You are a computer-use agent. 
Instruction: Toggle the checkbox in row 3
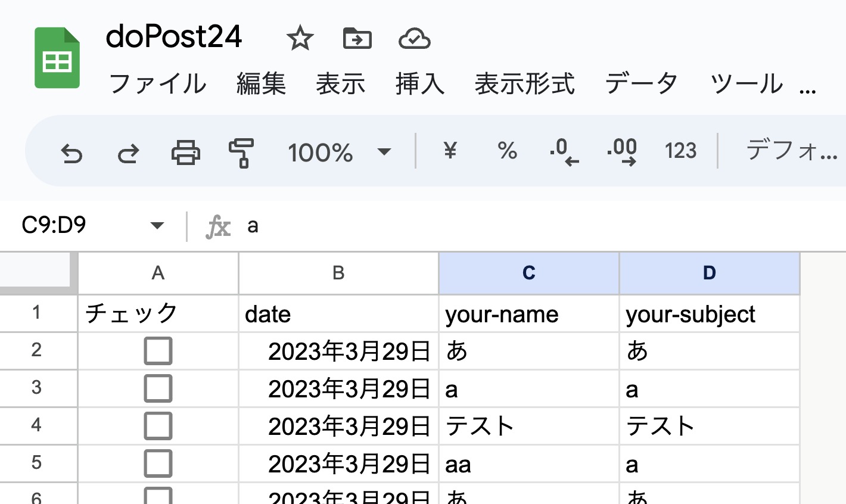158,388
